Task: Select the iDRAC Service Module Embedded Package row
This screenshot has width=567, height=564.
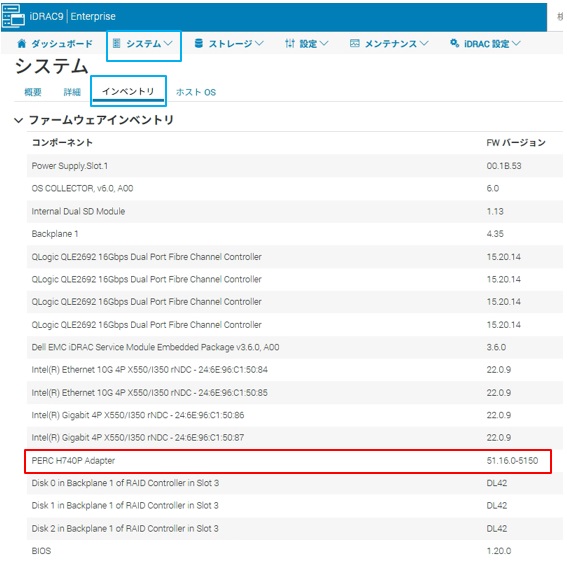Action: 294,347
